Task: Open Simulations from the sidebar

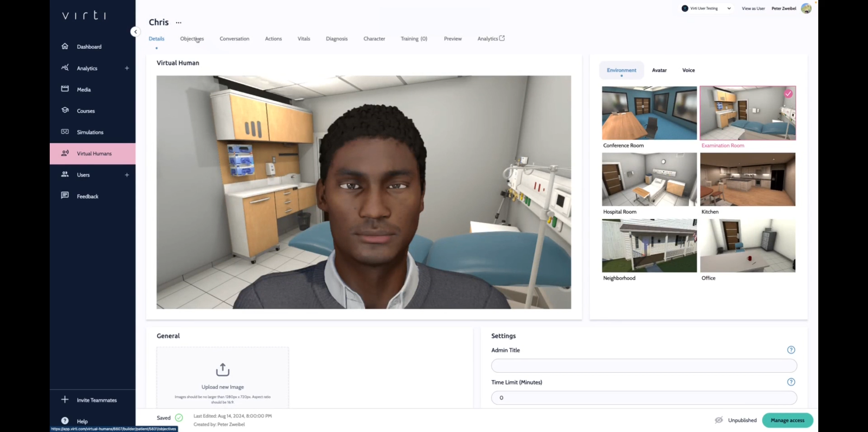Action: tap(90, 132)
